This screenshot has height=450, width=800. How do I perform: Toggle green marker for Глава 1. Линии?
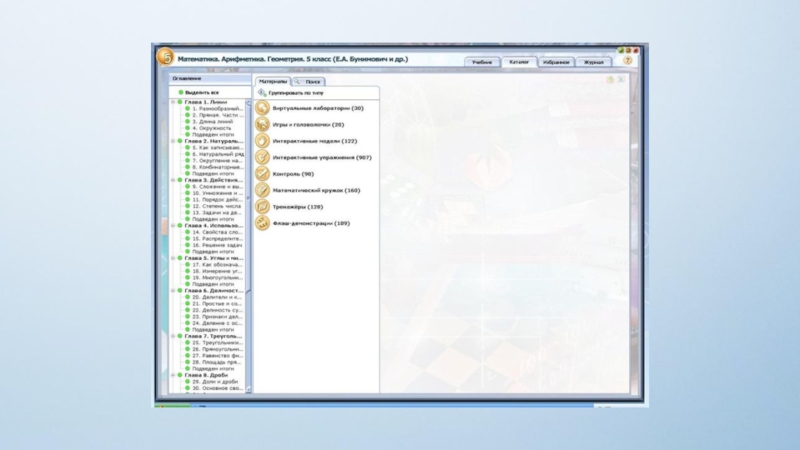click(181, 102)
